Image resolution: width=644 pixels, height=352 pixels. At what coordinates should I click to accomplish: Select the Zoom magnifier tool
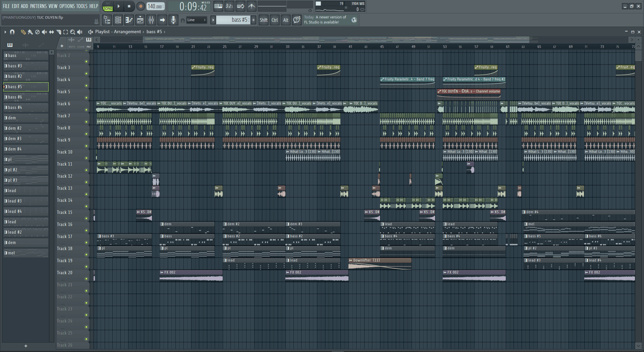pos(72,32)
